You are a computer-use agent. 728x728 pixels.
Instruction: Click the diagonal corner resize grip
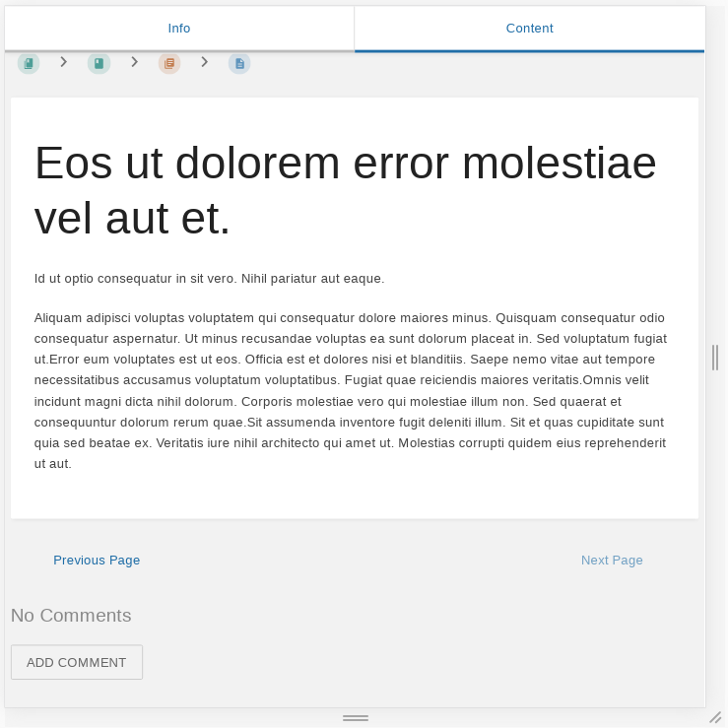pos(716,718)
